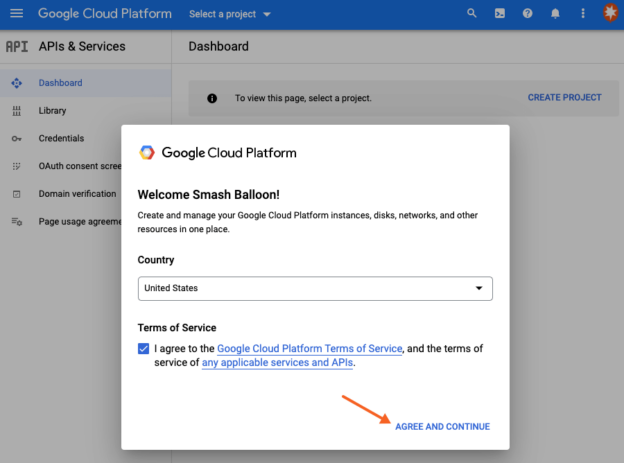The width and height of the screenshot is (624, 463).
Task: Click the user account avatar
Action: [610, 14]
